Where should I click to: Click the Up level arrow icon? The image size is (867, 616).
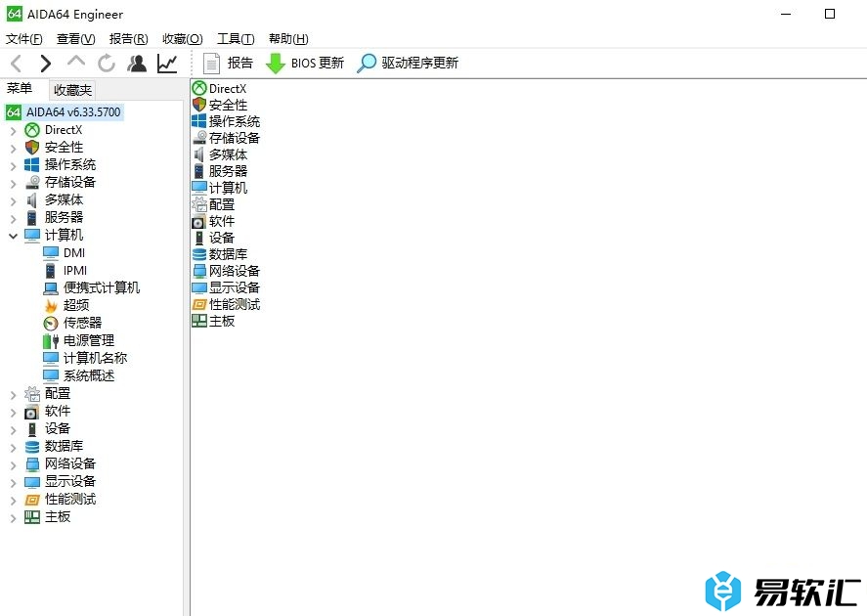coord(75,61)
